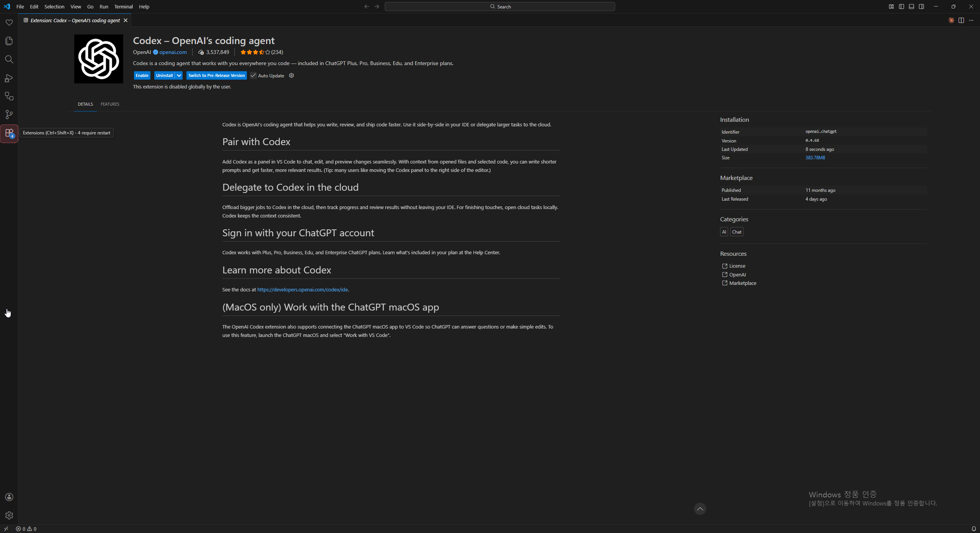Click the notifications bell in the status bar
The height and width of the screenshot is (533, 980).
(x=974, y=529)
